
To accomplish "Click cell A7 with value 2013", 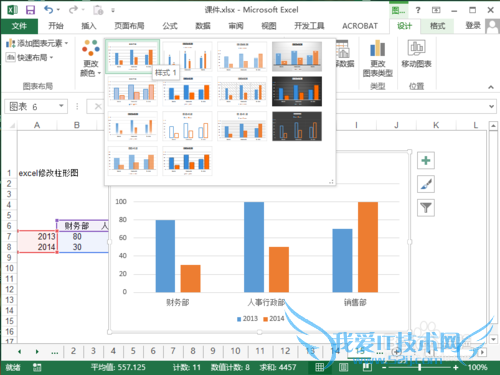I will 37,237.
